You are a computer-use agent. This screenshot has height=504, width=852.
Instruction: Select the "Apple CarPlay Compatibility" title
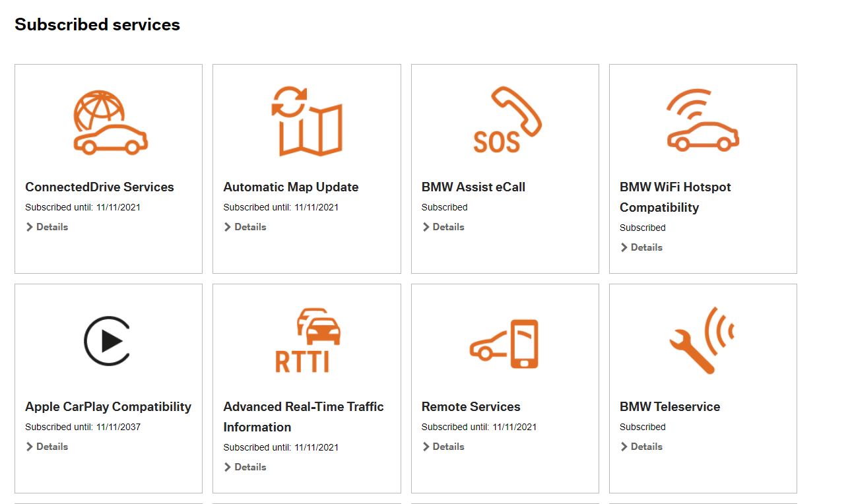108,406
